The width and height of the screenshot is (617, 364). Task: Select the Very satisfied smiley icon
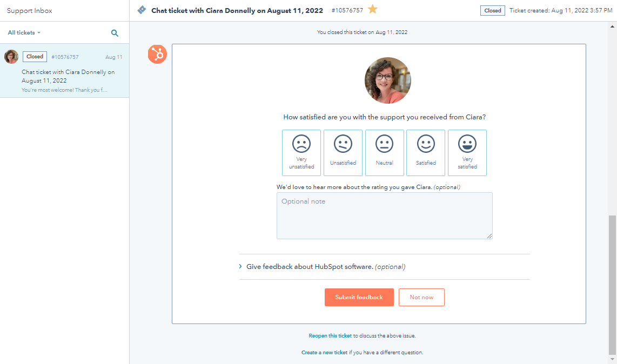(x=467, y=152)
